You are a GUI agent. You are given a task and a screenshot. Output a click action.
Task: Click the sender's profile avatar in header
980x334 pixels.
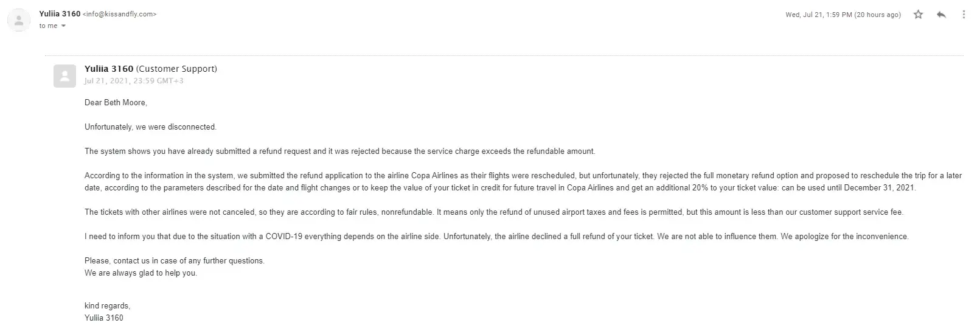(x=19, y=20)
